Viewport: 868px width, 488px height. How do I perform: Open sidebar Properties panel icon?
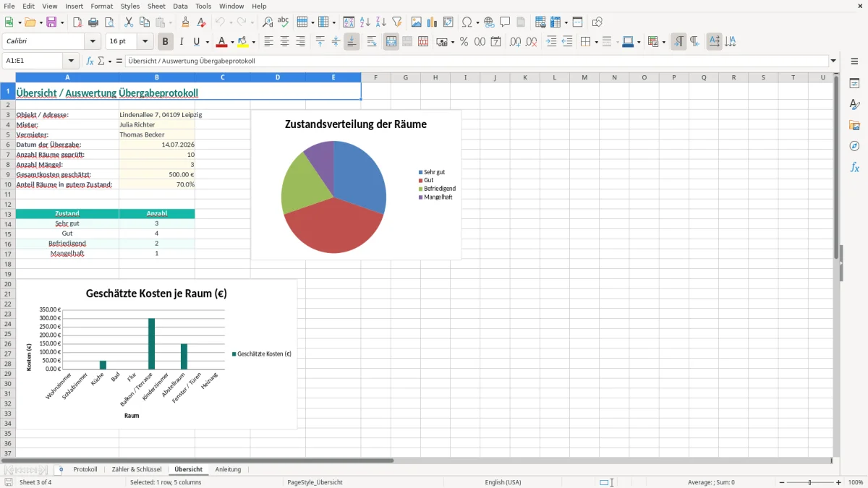point(854,84)
